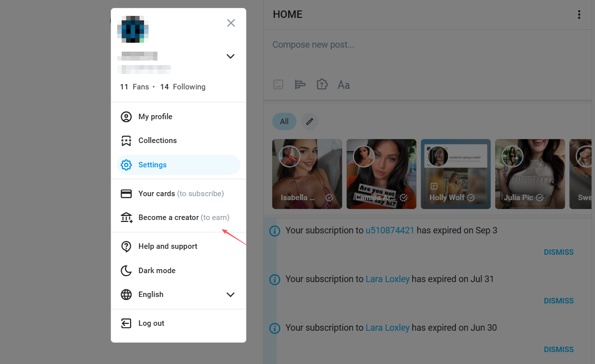Click the pencil edit lists icon
This screenshot has height=364, width=595.
pyautogui.click(x=310, y=121)
